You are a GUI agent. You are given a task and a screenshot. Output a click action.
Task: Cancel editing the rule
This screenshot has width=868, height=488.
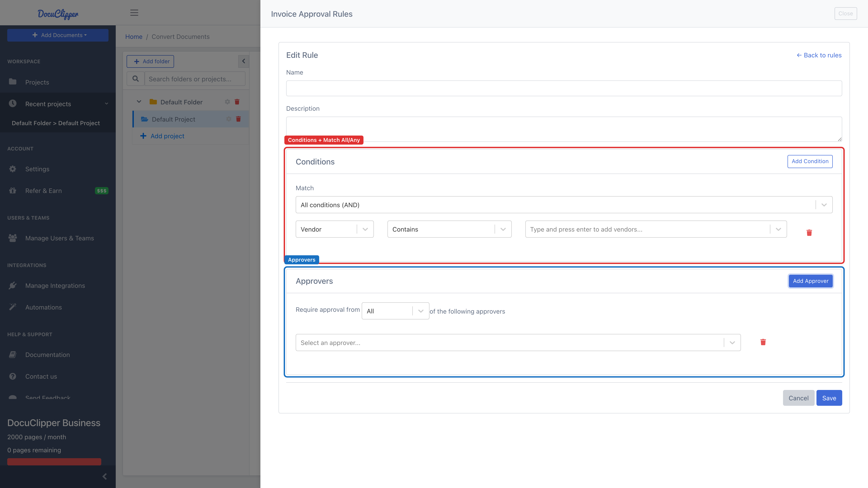798,398
